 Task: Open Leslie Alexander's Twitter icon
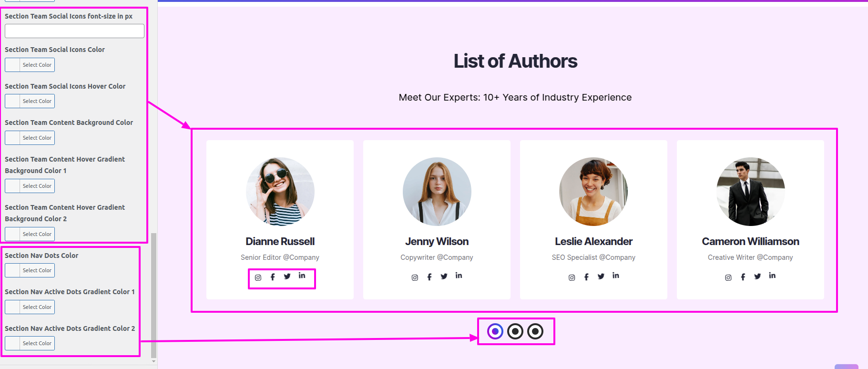[x=601, y=277]
